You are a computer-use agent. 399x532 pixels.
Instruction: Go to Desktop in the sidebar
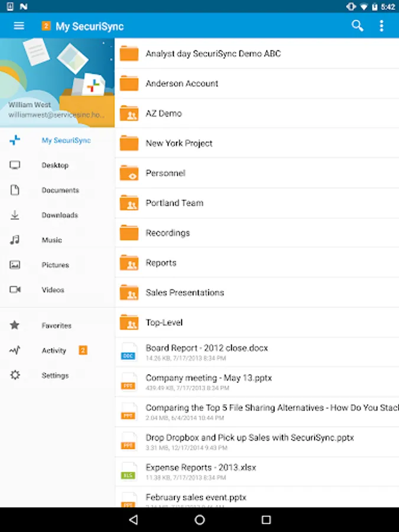(57, 166)
